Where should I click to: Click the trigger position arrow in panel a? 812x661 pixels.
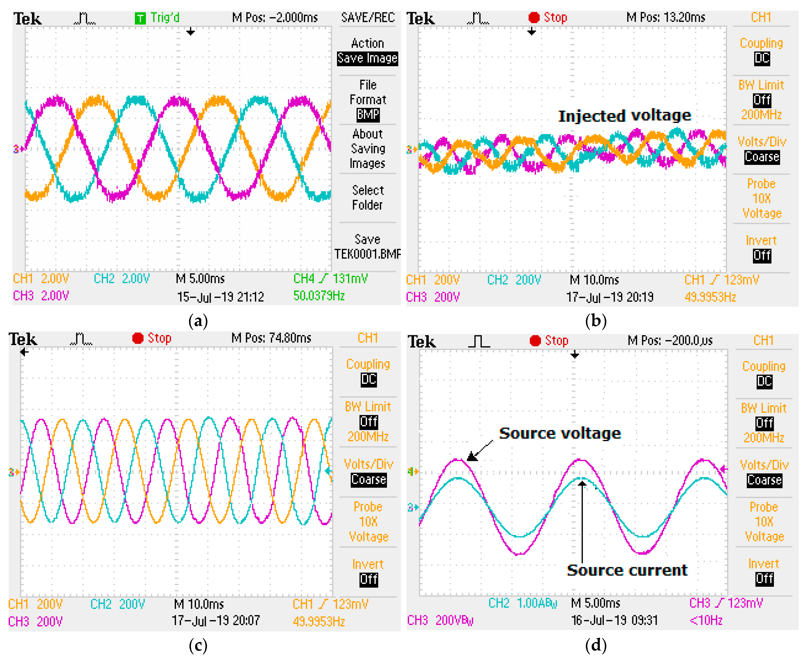point(190,32)
